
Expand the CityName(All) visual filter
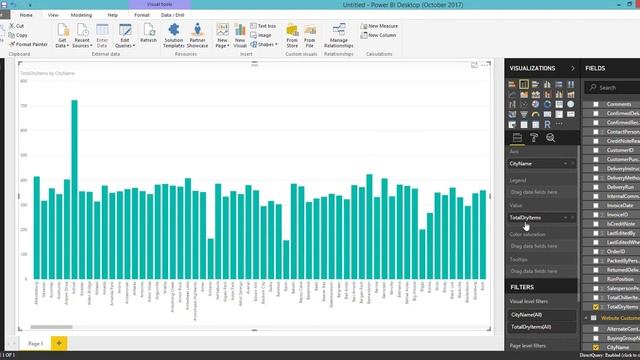(542, 315)
